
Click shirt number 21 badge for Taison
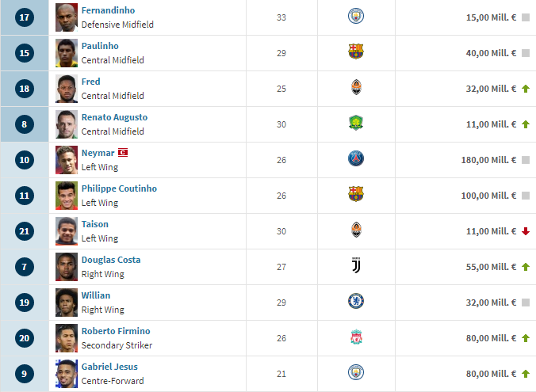[25, 231]
